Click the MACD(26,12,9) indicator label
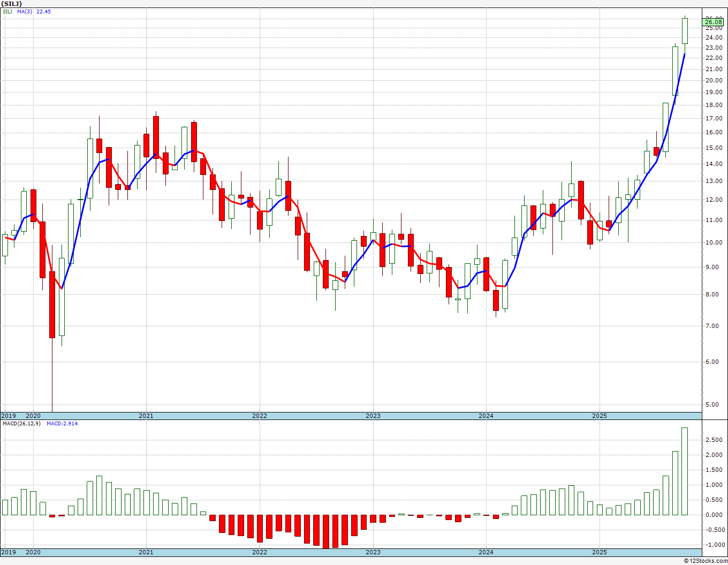 [x=21, y=424]
